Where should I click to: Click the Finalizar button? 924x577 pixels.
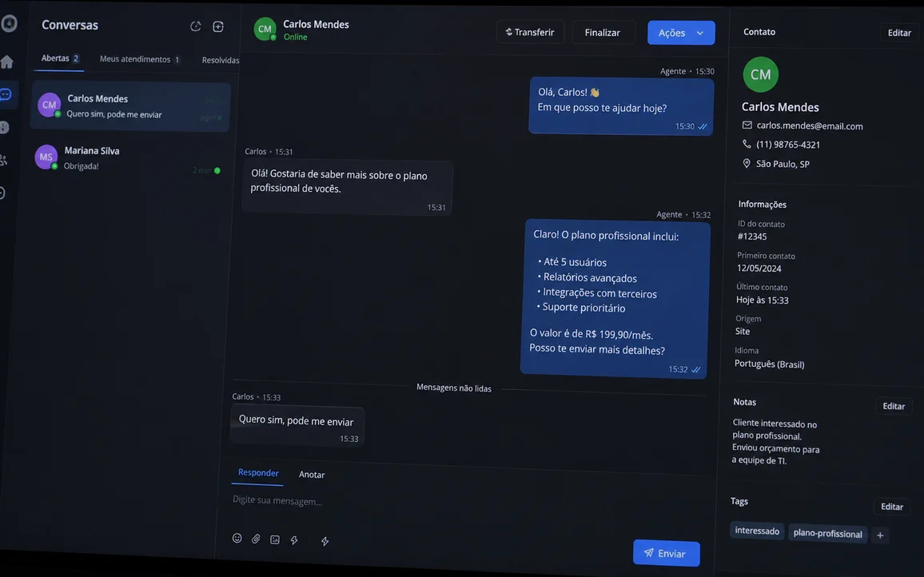[x=602, y=33]
